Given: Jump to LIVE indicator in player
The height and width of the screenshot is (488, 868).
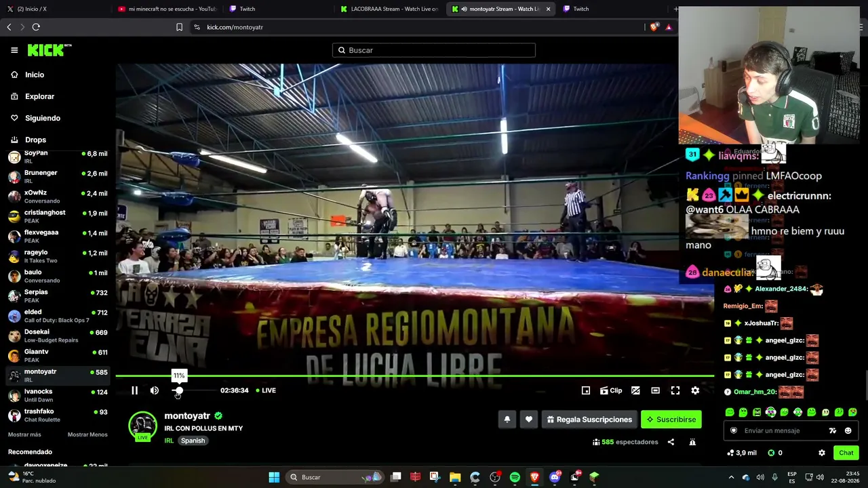Looking at the screenshot, I should [266, 390].
